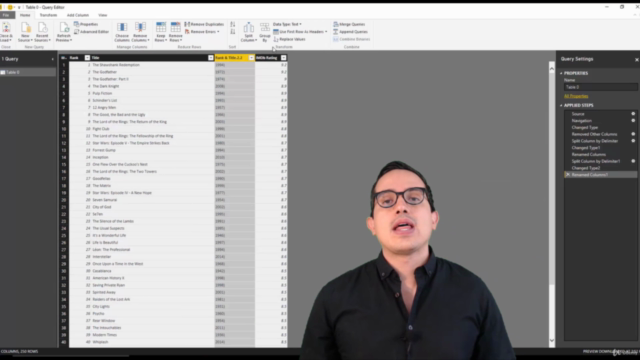Open the All Properties link
The image size is (640, 360).
click(x=576, y=96)
